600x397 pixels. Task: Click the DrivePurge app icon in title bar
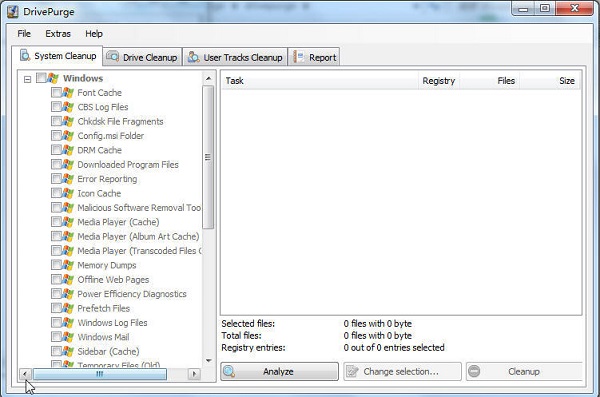[x=13, y=11]
